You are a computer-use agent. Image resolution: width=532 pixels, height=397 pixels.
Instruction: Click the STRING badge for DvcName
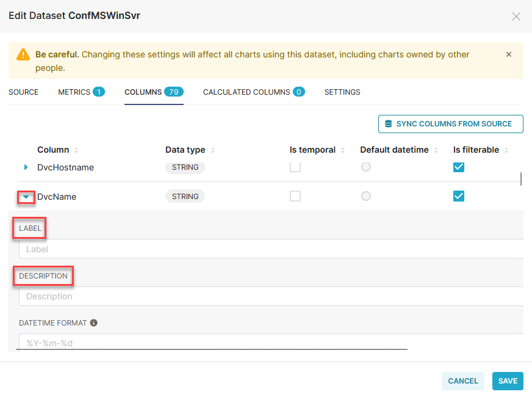(185, 196)
